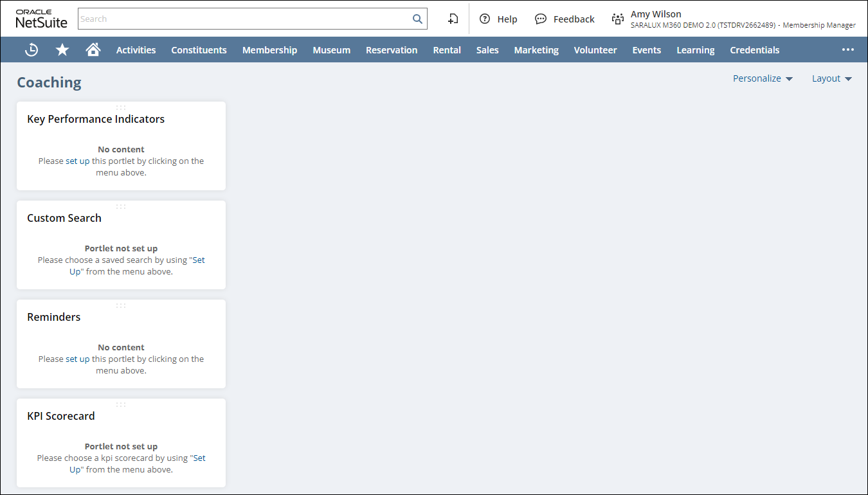Click inside the global Search field
This screenshot has height=495, width=868.
(244, 19)
